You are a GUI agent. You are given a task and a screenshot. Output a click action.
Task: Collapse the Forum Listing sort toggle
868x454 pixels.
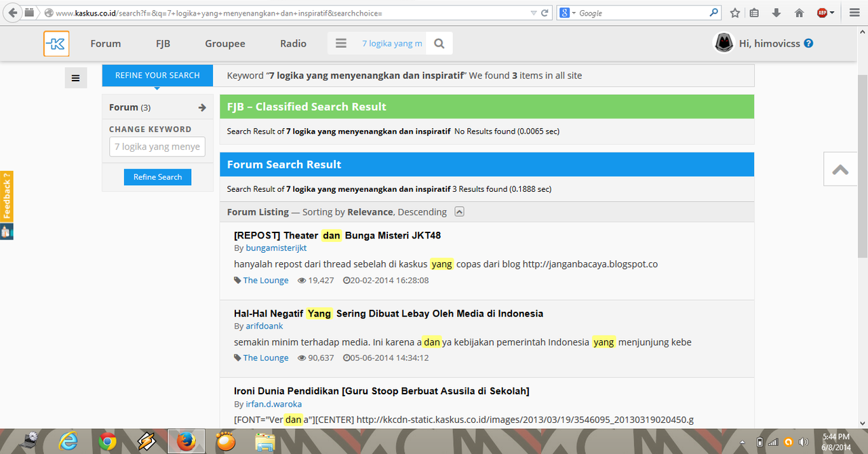pyautogui.click(x=459, y=212)
